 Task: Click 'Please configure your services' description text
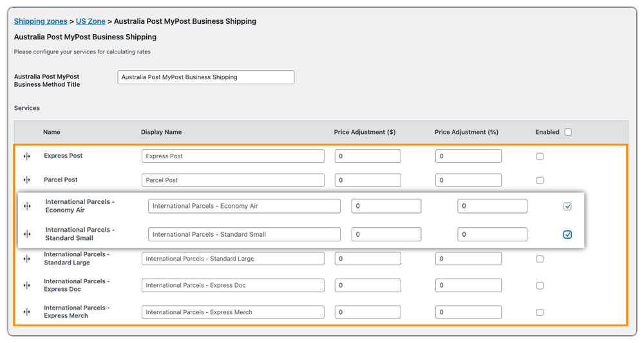coord(82,51)
